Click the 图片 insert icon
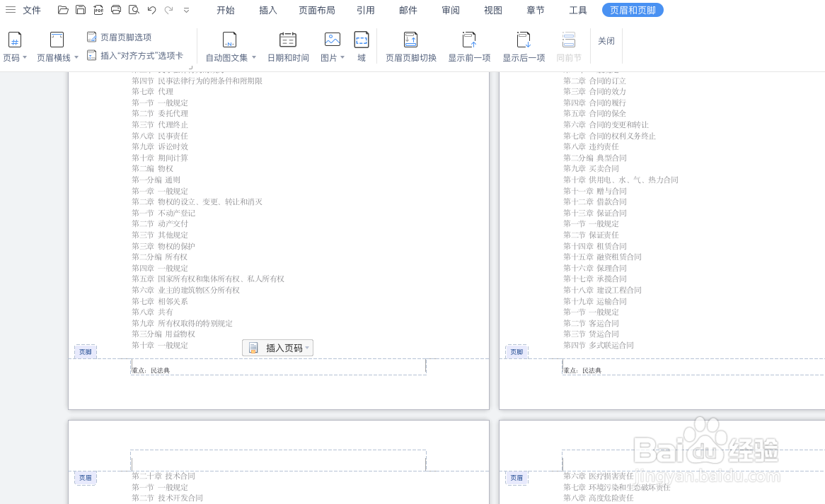The height and width of the screenshot is (504, 825). click(x=332, y=40)
